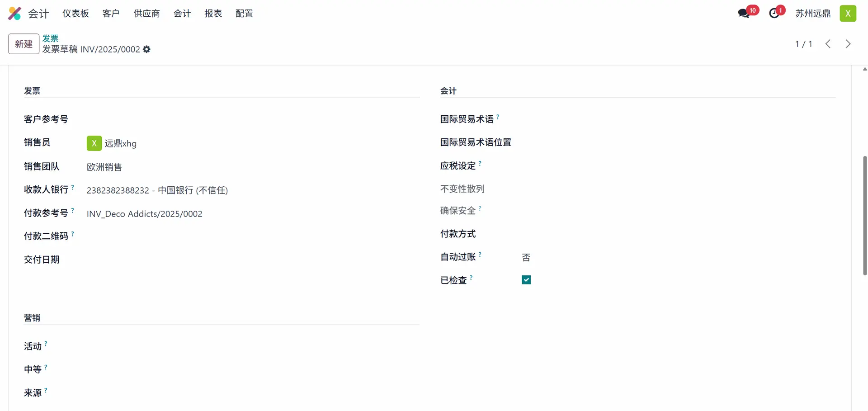The image size is (868, 411).
Task: Open the 客户 menu
Action: (111, 14)
